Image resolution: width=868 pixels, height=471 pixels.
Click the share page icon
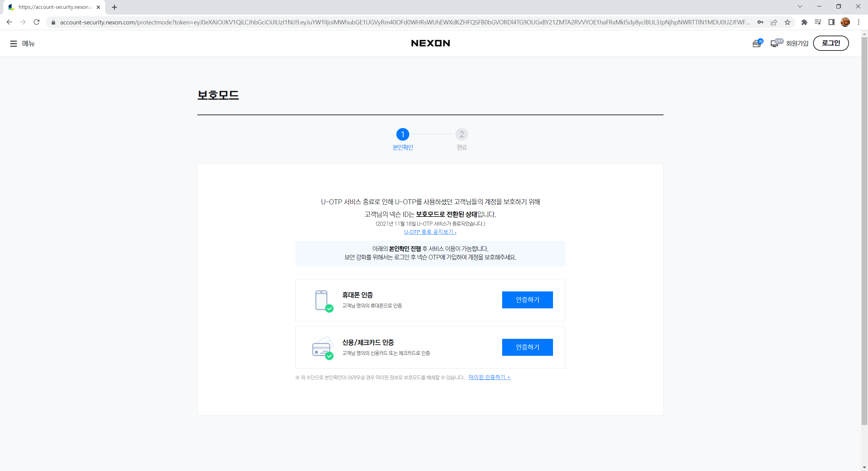(774, 22)
